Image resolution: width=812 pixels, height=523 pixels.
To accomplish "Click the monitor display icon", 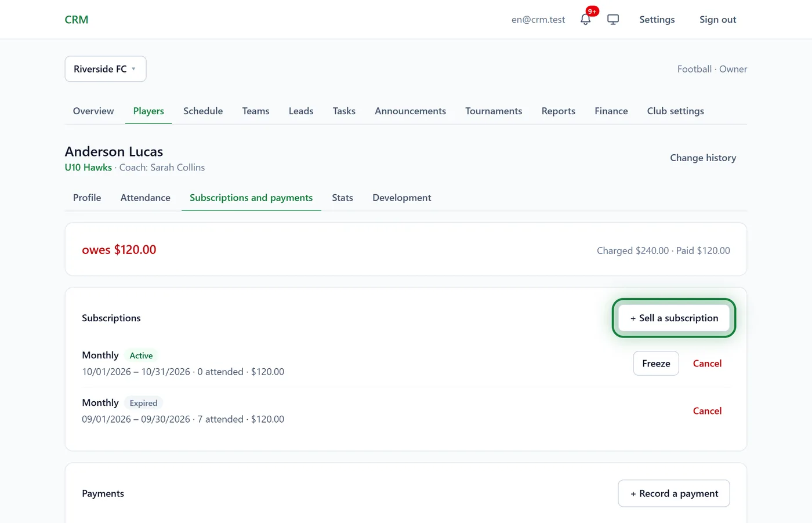I will tap(613, 20).
